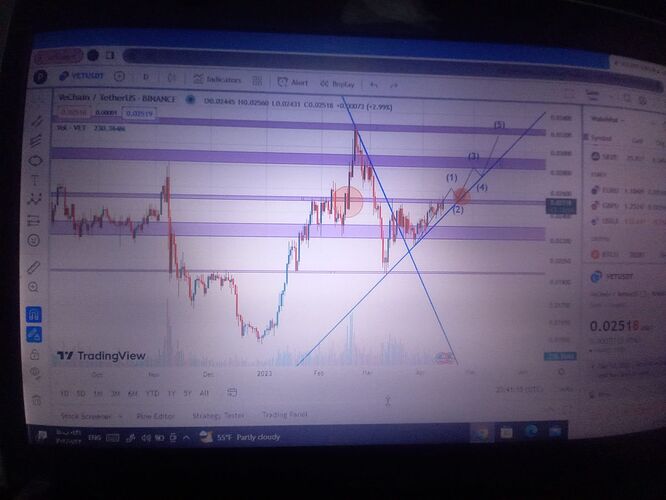Choose the patterns tool in left sidebar
Viewport: 666px width, 500px height.
[x=35, y=200]
